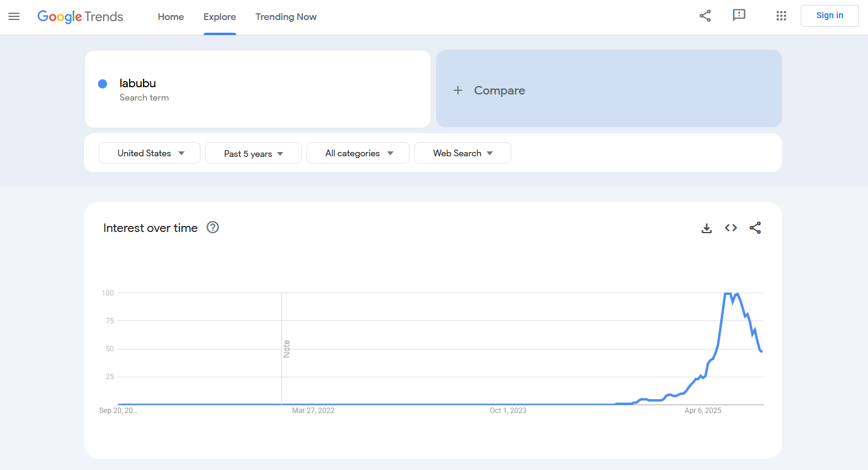Screen dimensions: 868x470
Task: Switch to the Trending Now tab
Action: coord(286,17)
